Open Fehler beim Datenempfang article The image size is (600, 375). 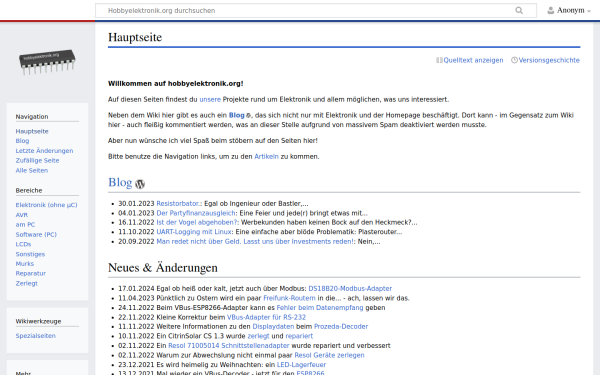[320, 308]
